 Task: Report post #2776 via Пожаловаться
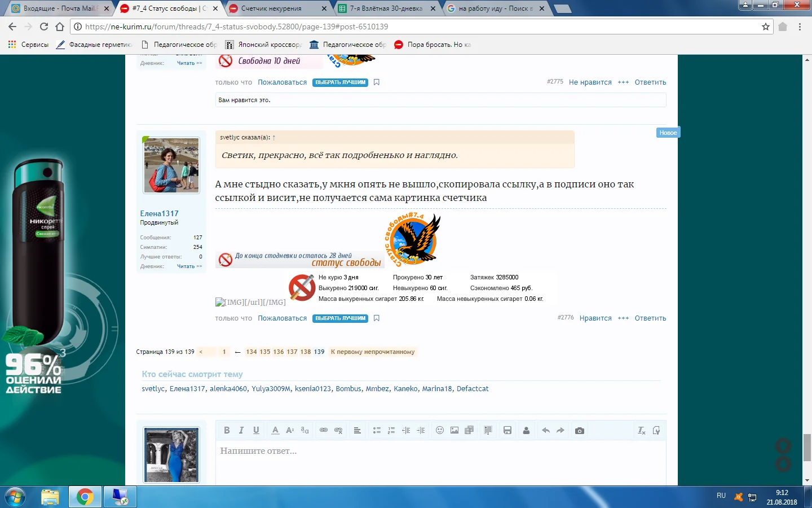tap(283, 318)
